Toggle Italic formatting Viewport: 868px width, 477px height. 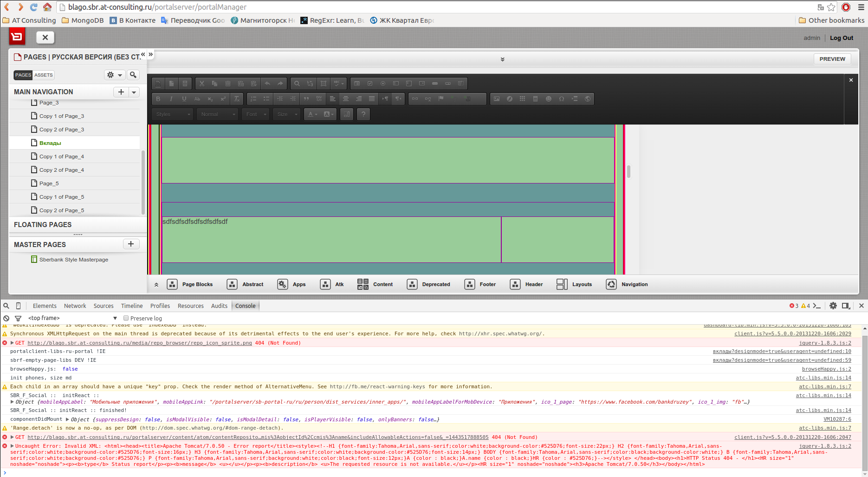tap(171, 99)
